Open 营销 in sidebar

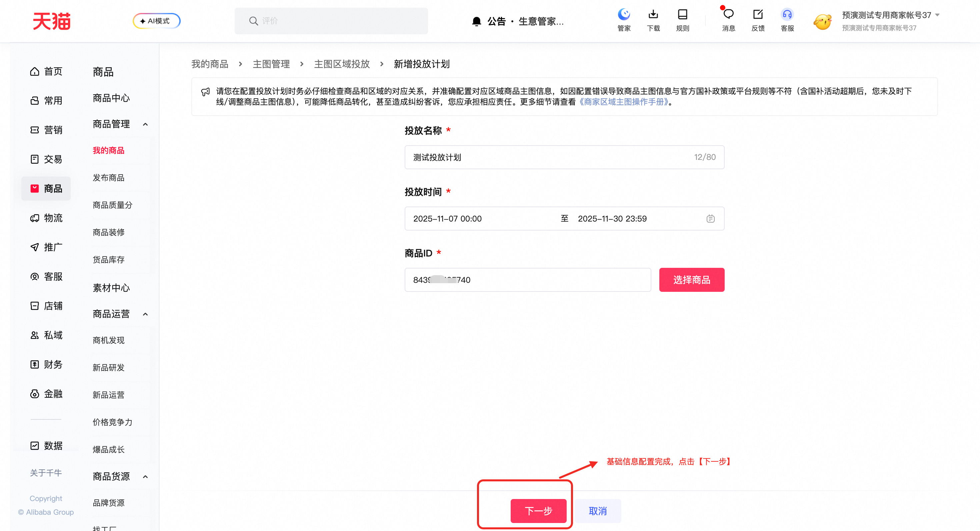point(46,130)
